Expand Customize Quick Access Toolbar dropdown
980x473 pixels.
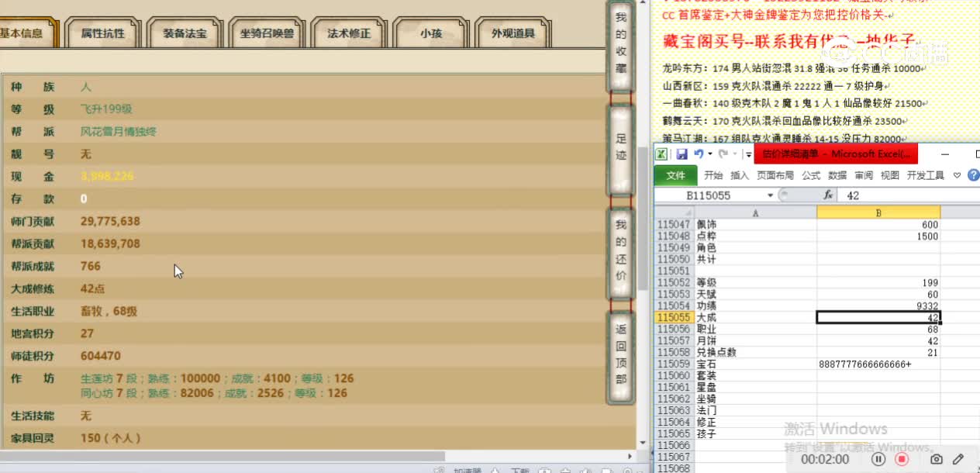click(749, 154)
